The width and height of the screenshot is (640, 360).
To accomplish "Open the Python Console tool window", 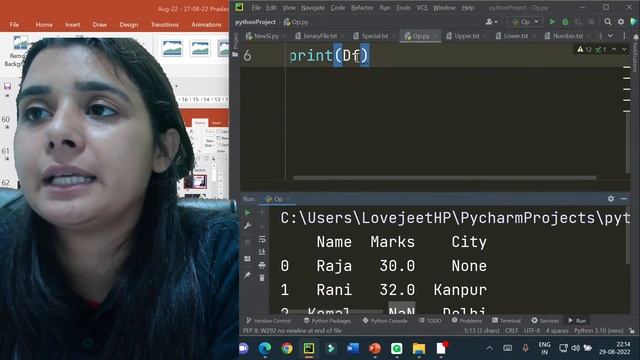I will (385, 321).
